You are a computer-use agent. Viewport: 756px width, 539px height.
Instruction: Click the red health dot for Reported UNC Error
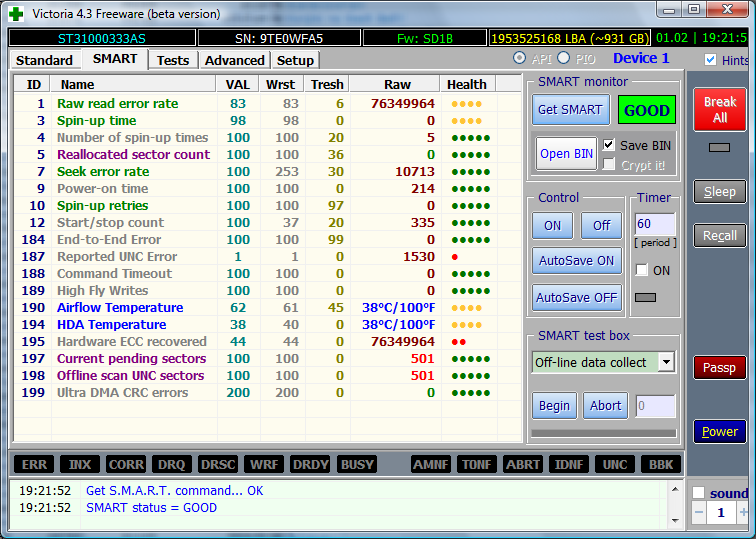pyautogui.click(x=455, y=257)
